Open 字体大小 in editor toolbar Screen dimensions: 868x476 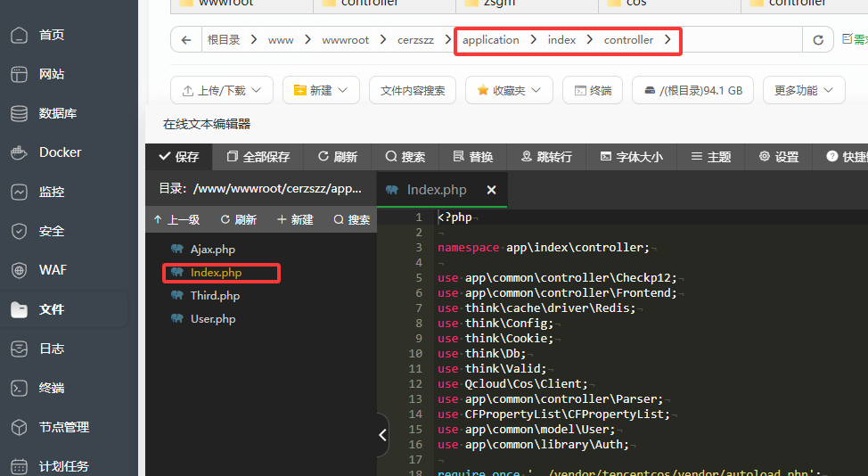(x=631, y=157)
